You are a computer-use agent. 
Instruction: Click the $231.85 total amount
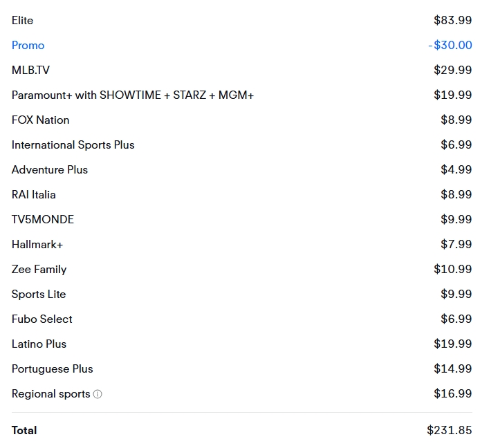(450, 430)
